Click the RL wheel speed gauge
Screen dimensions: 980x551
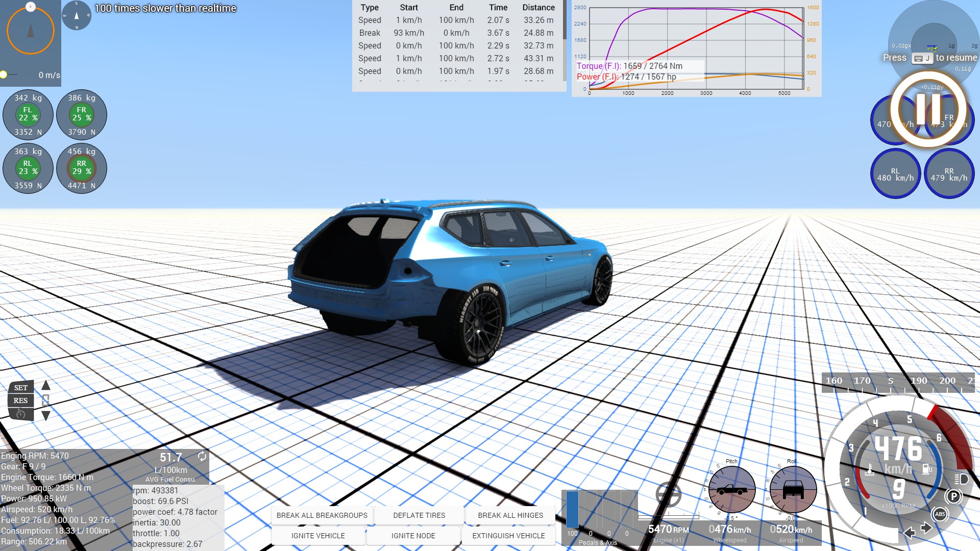coord(895,174)
